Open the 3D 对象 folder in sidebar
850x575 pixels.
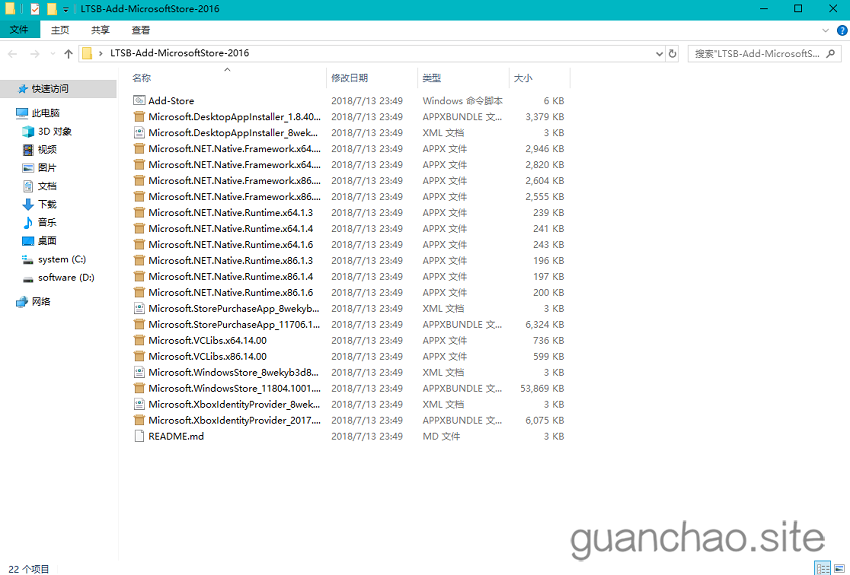point(54,131)
